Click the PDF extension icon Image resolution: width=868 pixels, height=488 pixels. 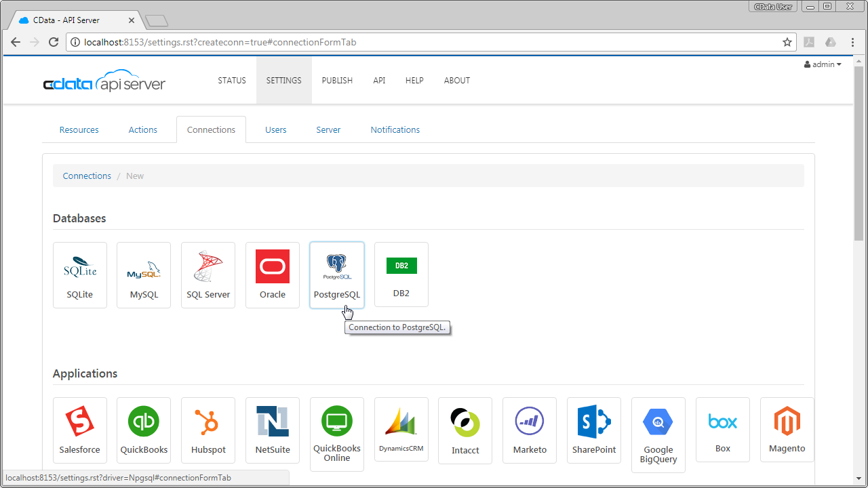809,42
